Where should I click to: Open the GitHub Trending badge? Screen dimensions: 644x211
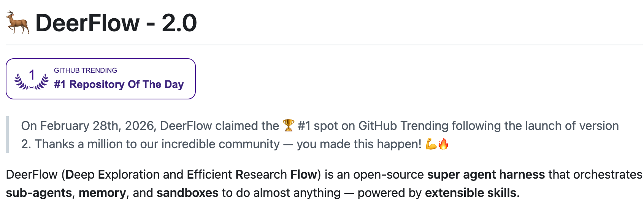click(x=101, y=79)
